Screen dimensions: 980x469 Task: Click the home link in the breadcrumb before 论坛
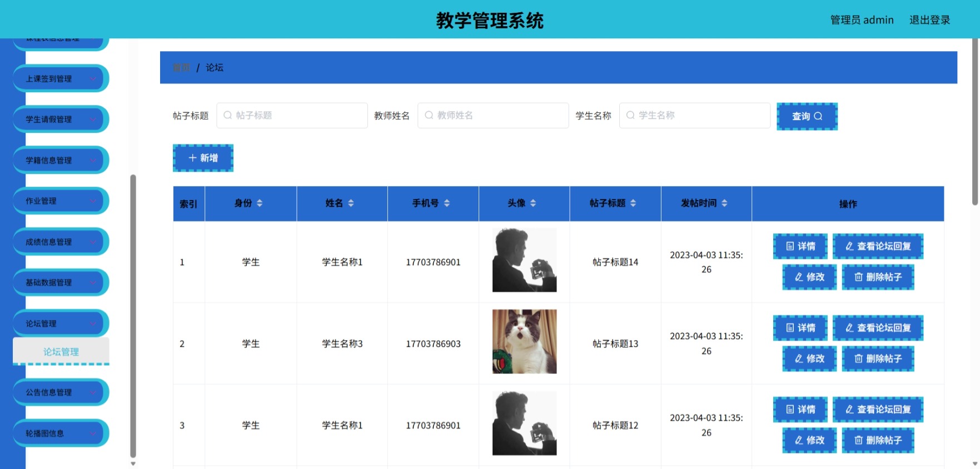(x=181, y=67)
